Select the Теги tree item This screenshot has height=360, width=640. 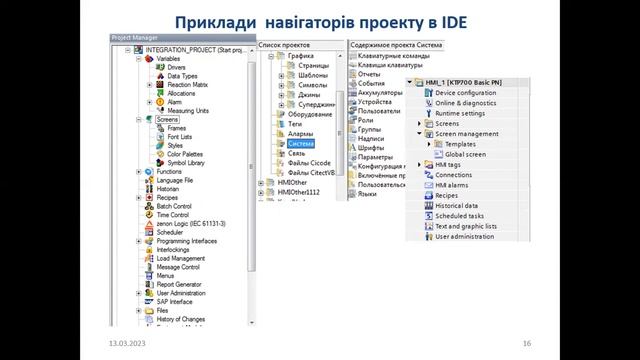tap(295, 124)
